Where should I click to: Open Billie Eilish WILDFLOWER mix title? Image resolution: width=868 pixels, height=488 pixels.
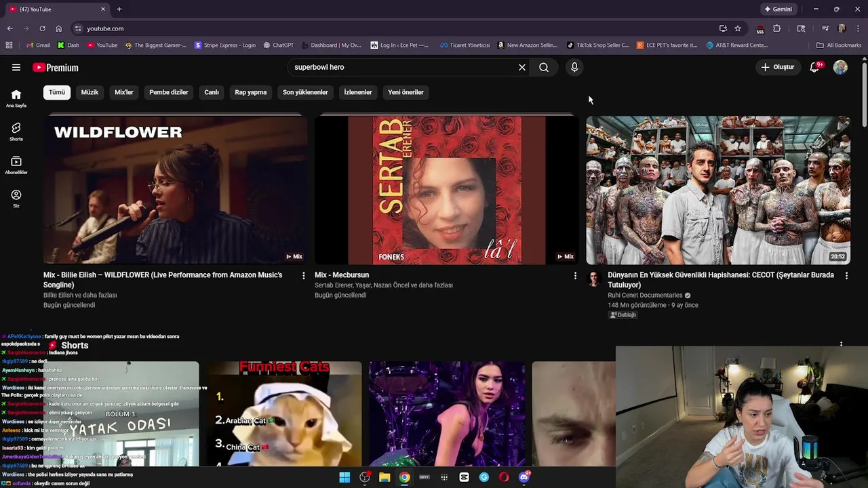pyautogui.click(x=163, y=280)
